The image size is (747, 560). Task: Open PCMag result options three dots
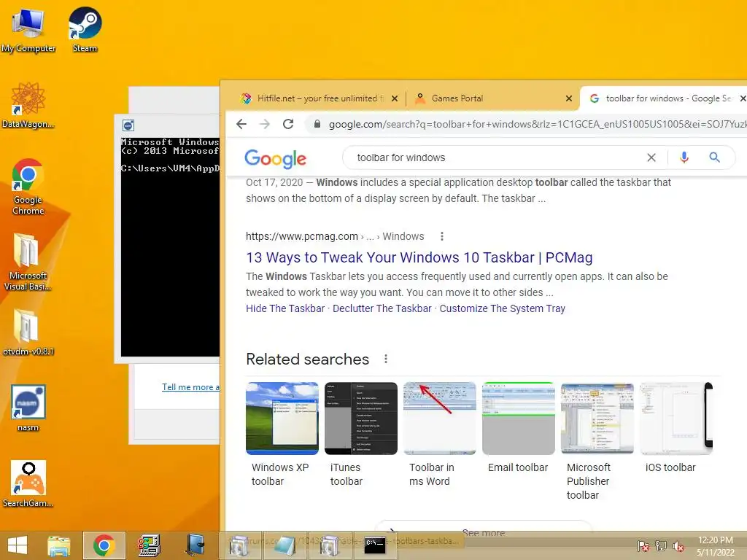[442, 236]
